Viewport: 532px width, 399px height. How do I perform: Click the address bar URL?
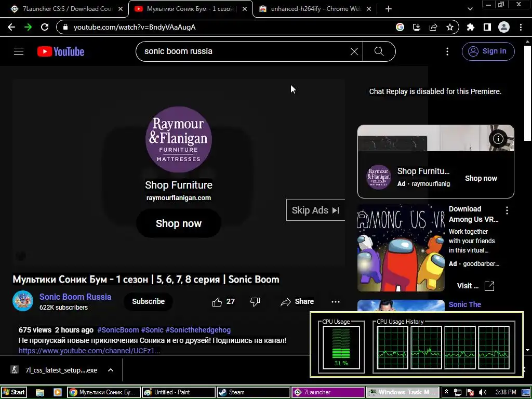pos(135,27)
